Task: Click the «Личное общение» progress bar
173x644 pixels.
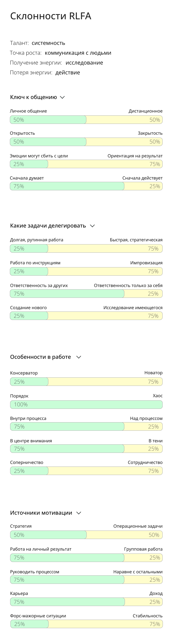Action: [x=48, y=120]
